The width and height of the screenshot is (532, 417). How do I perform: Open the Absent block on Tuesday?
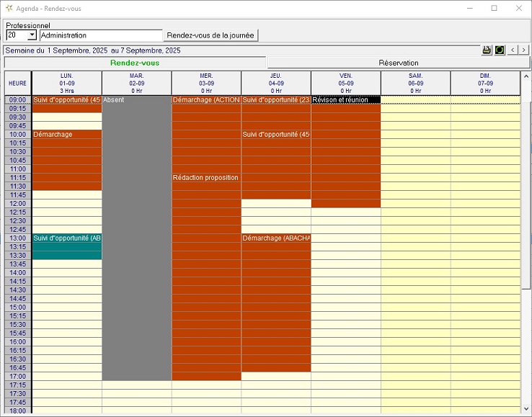136,238
